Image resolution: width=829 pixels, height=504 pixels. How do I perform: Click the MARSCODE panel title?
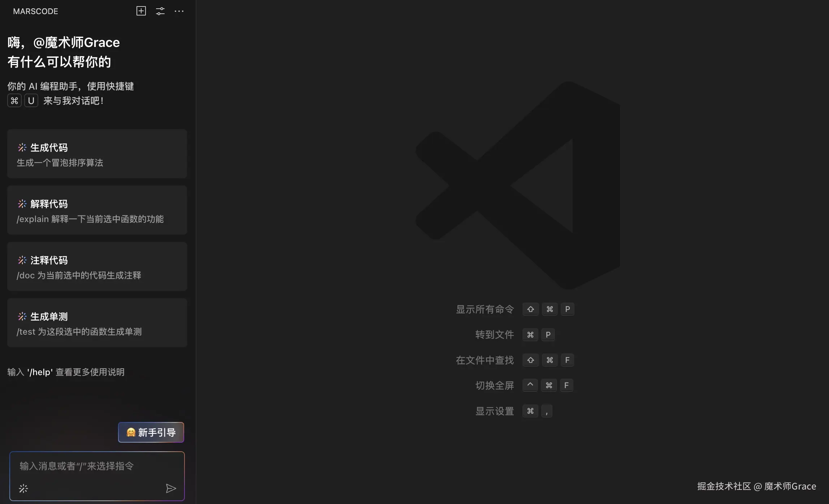(35, 11)
